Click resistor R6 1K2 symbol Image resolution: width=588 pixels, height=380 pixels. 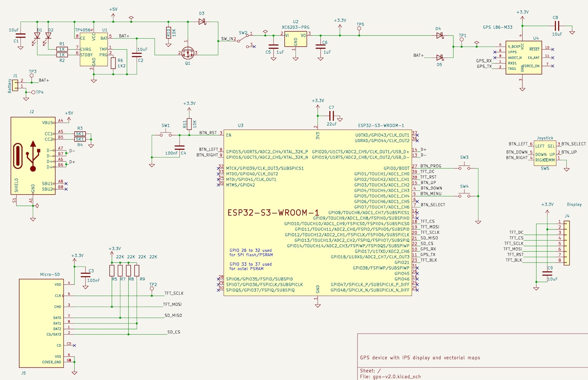tap(113, 63)
